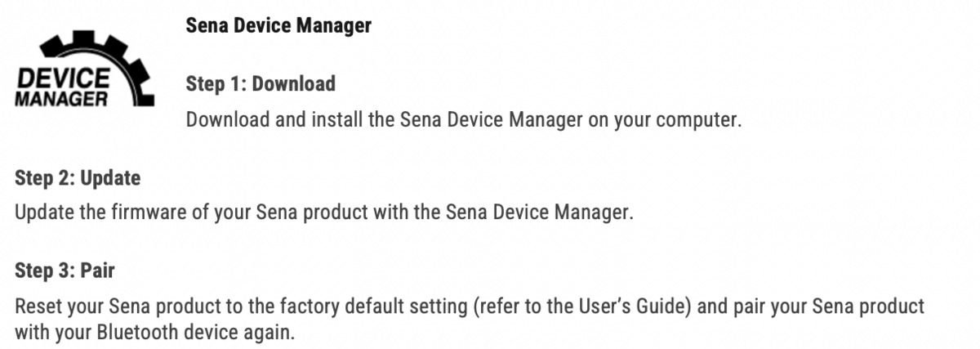
Task: Click the Reset your Sena product sentence
Action: tap(470, 320)
